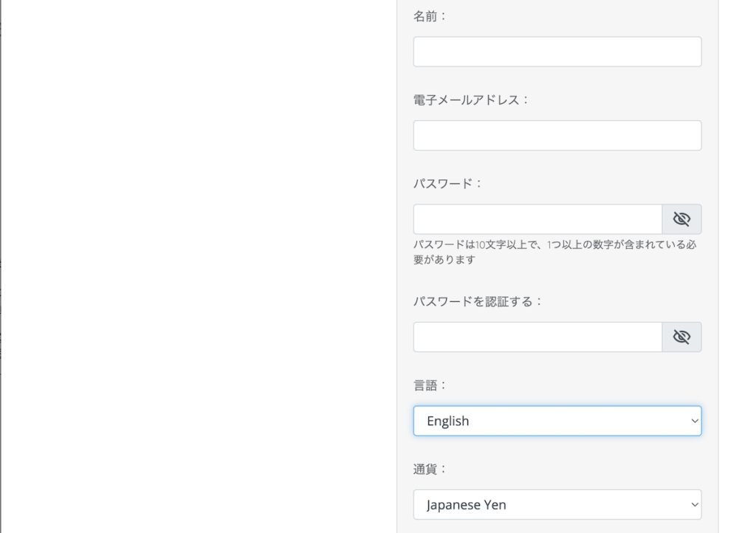Click the 電子メールアドレス email field
The width and height of the screenshot is (756, 533).
point(557,135)
